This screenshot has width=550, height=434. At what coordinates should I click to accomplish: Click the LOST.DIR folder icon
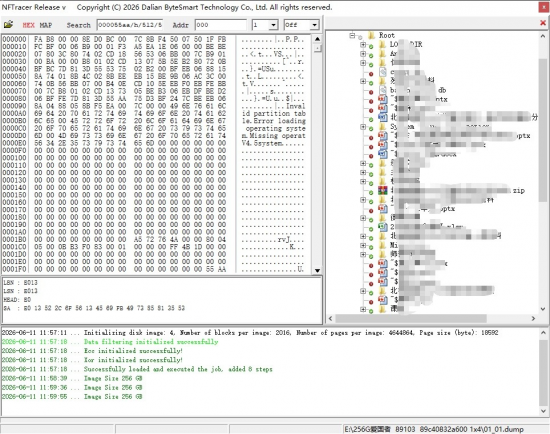click(383, 44)
